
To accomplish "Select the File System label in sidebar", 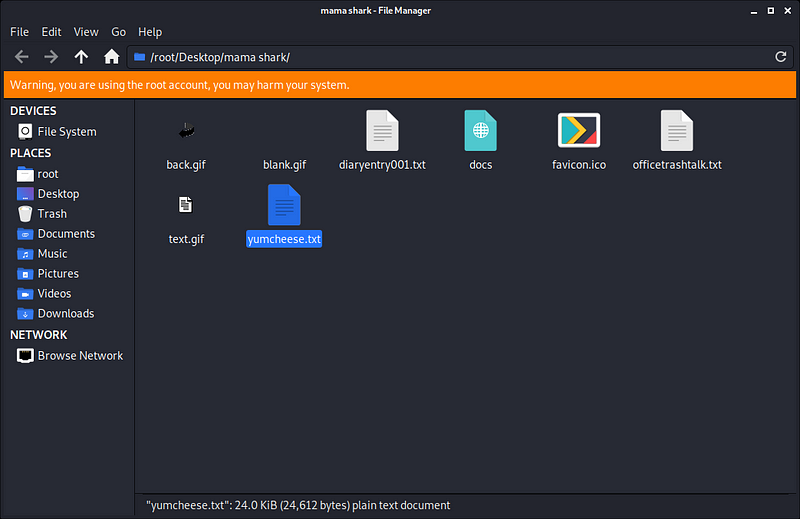I will pos(67,132).
